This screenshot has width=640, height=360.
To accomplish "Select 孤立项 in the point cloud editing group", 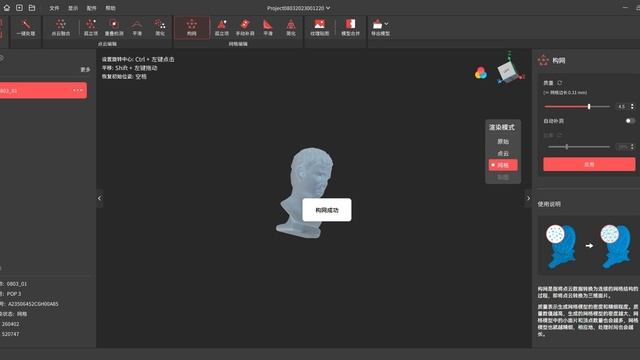I will (91, 27).
